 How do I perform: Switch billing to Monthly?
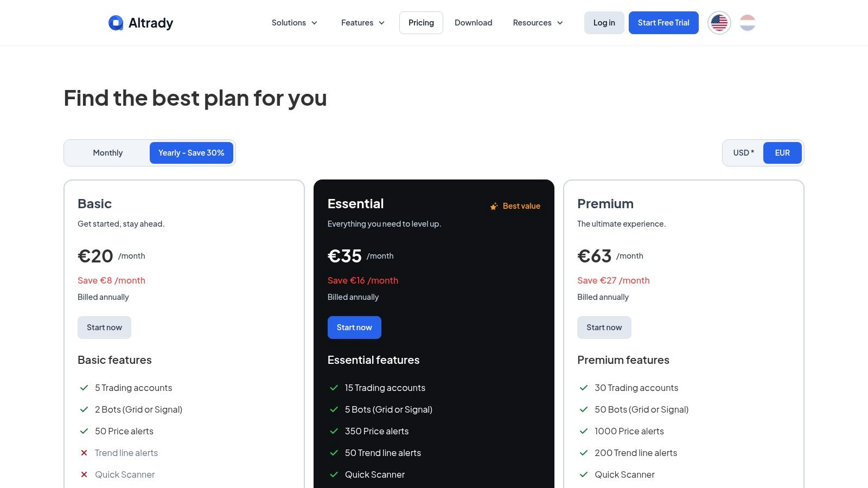pyautogui.click(x=107, y=152)
